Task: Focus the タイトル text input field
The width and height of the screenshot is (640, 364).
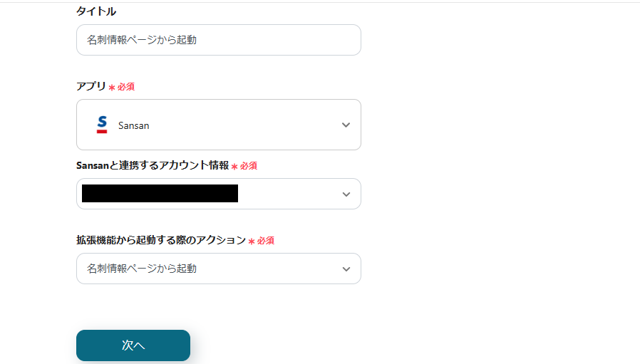Action: click(218, 40)
